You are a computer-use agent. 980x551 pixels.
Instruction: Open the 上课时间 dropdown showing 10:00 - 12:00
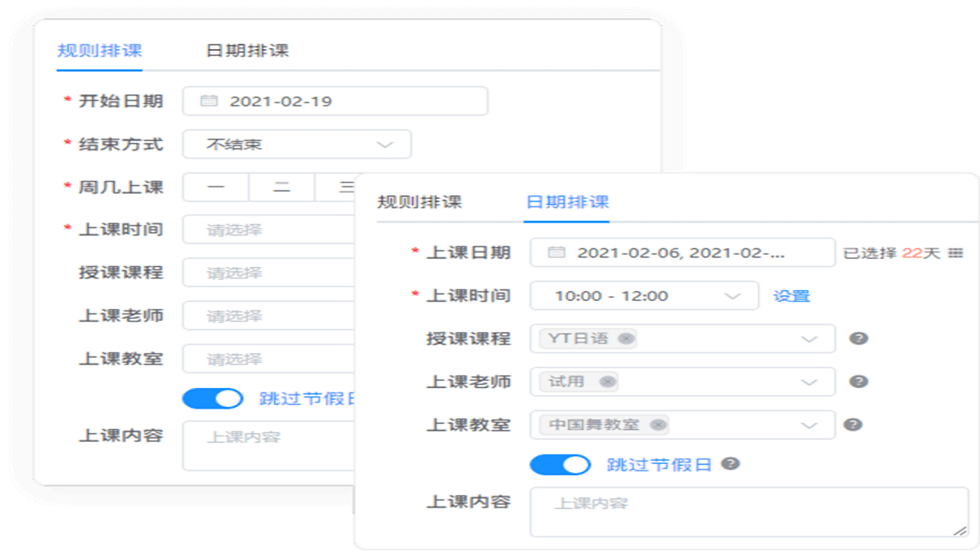(643, 295)
